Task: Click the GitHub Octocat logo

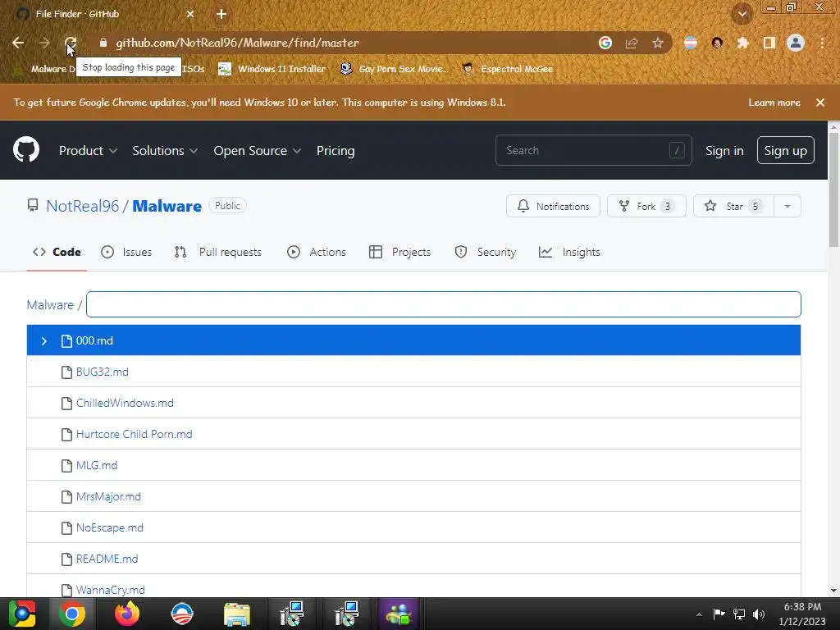Action: pyautogui.click(x=26, y=149)
